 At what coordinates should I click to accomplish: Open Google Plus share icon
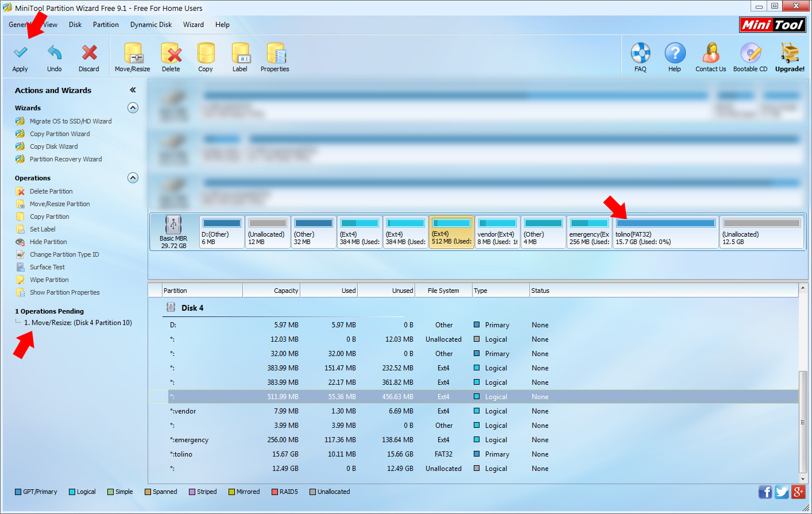(x=798, y=492)
